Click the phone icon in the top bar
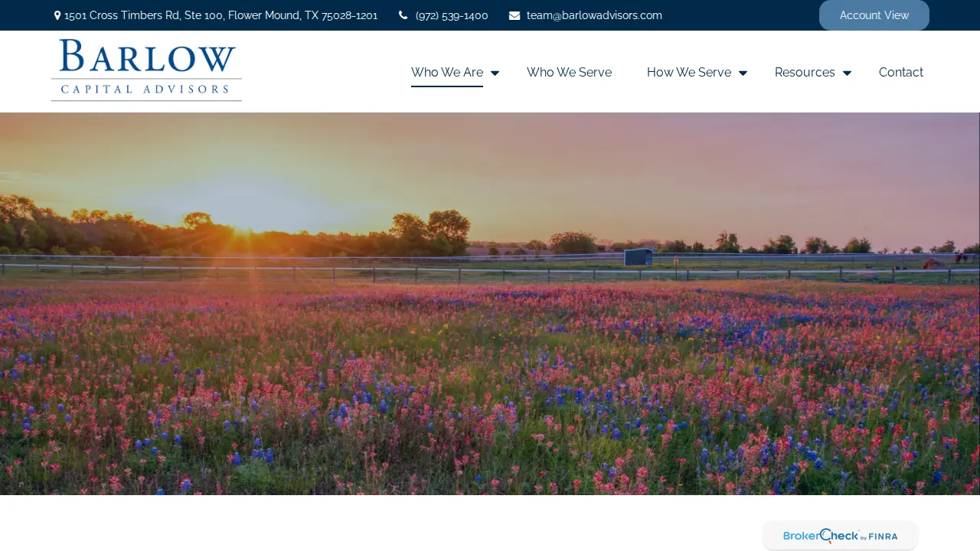This screenshot has width=980, height=551. [x=403, y=15]
